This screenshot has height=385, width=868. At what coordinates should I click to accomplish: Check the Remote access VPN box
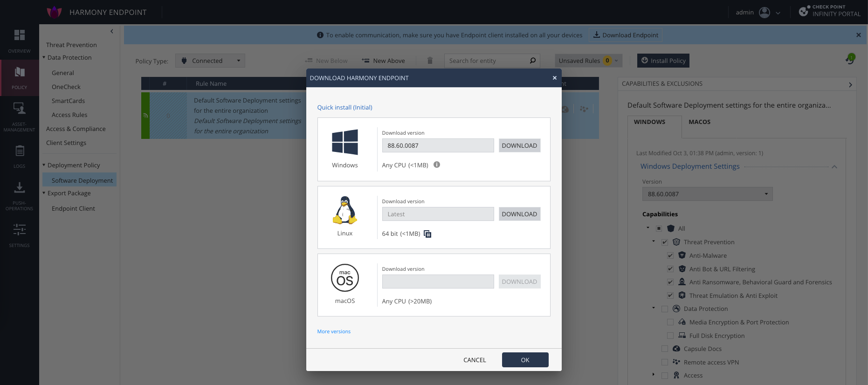coord(664,362)
